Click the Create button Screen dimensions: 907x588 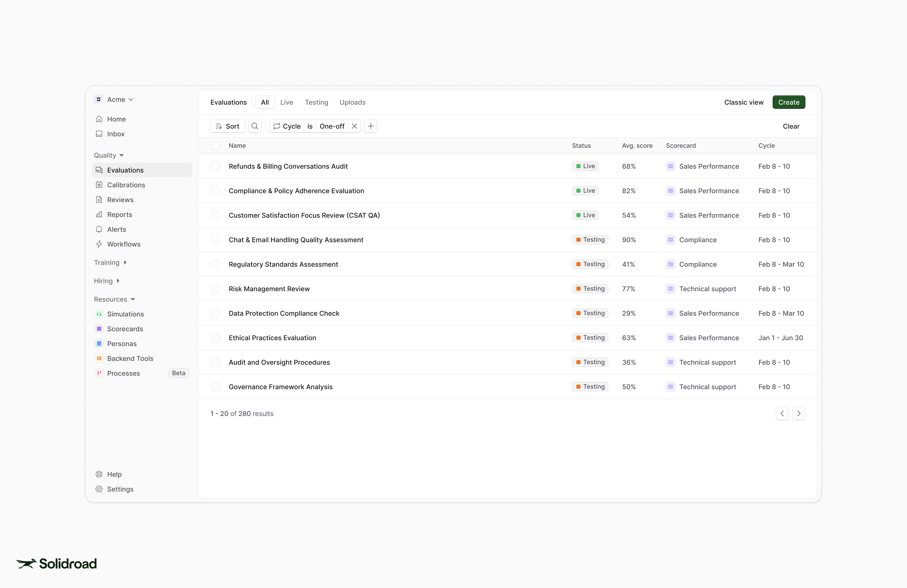coord(789,102)
